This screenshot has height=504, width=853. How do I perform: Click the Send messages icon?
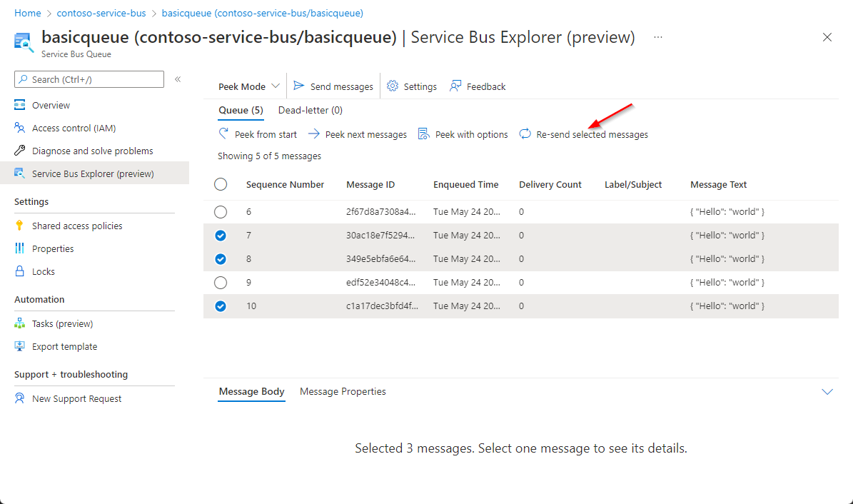(299, 86)
